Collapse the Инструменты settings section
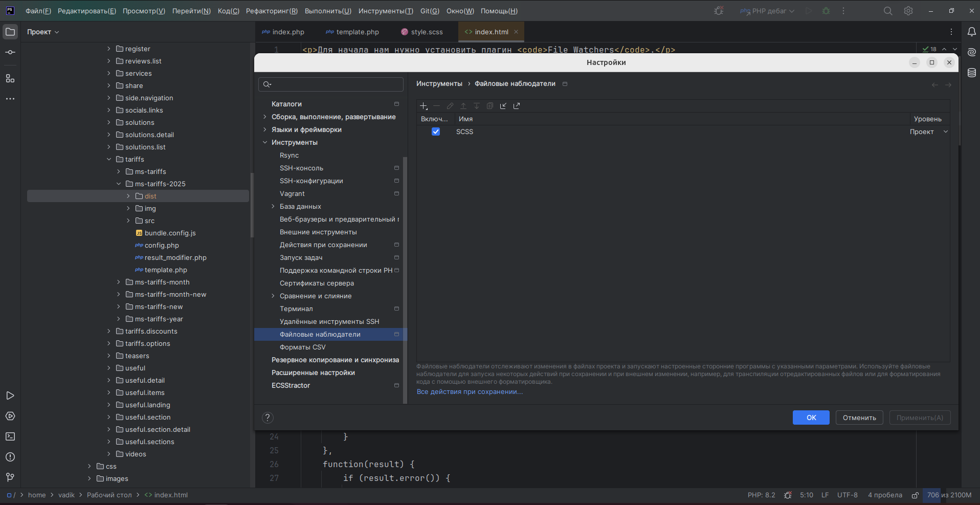The height and width of the screenshot is (505, 980). click(x=265, y=142)
